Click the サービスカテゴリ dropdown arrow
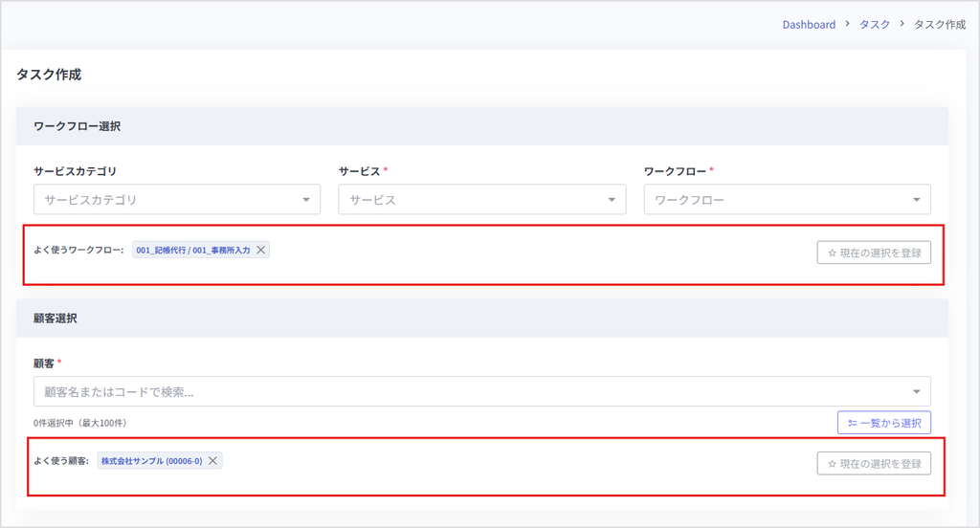980x528 pixels. (x=306, y=200)
